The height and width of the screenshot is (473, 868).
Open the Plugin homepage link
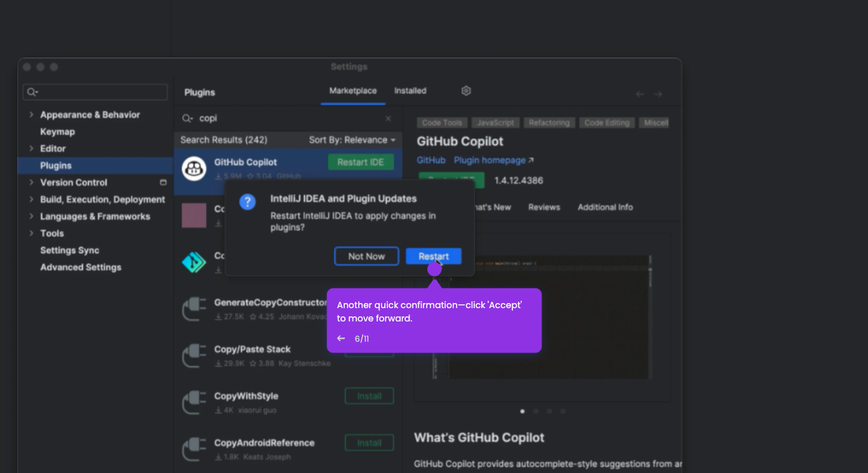click(x=494, y=160)
